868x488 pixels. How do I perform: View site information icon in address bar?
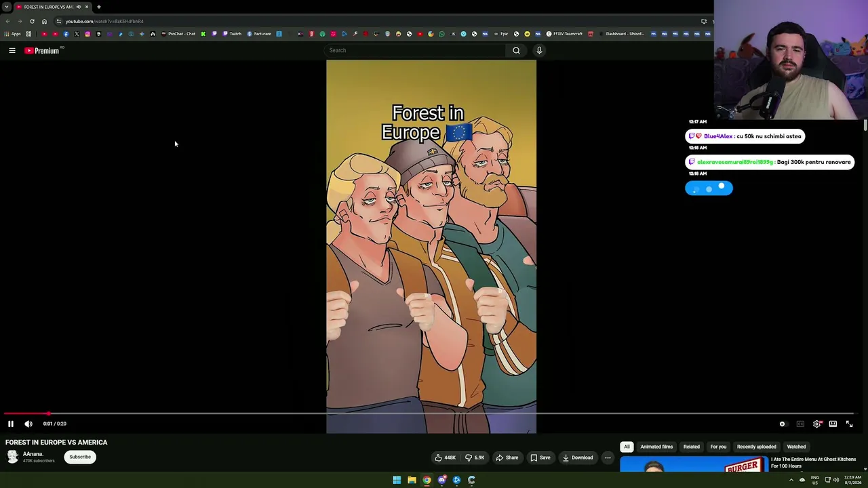point(59,21)
